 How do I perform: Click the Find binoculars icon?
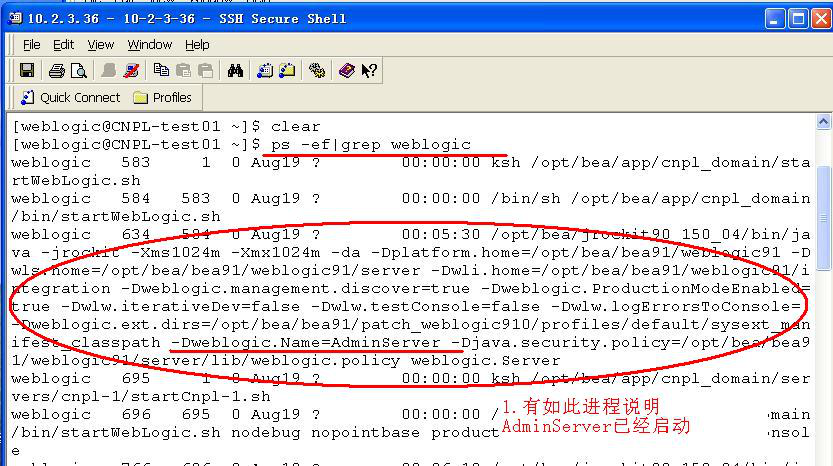[x=235, y=70]
